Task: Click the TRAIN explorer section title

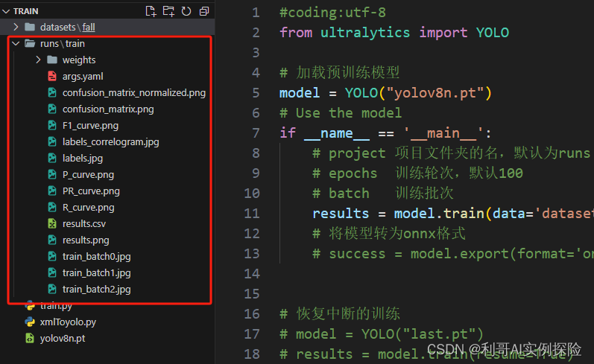Action: point(26,11)
